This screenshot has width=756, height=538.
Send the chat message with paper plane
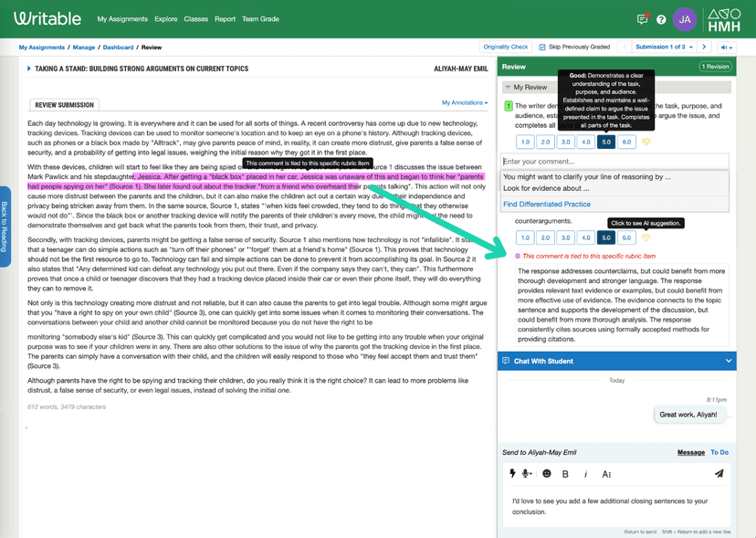pyautogui.click(x=719, y=474)
